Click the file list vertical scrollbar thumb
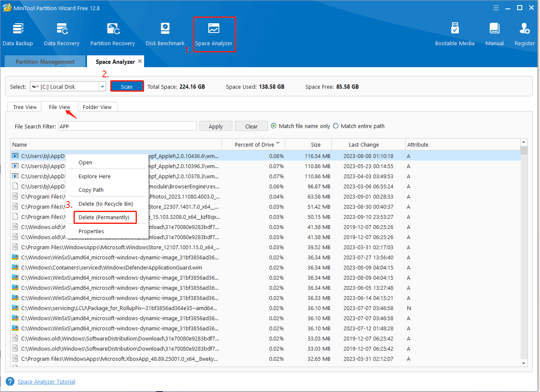540x392 pixels. click(524, 151)
